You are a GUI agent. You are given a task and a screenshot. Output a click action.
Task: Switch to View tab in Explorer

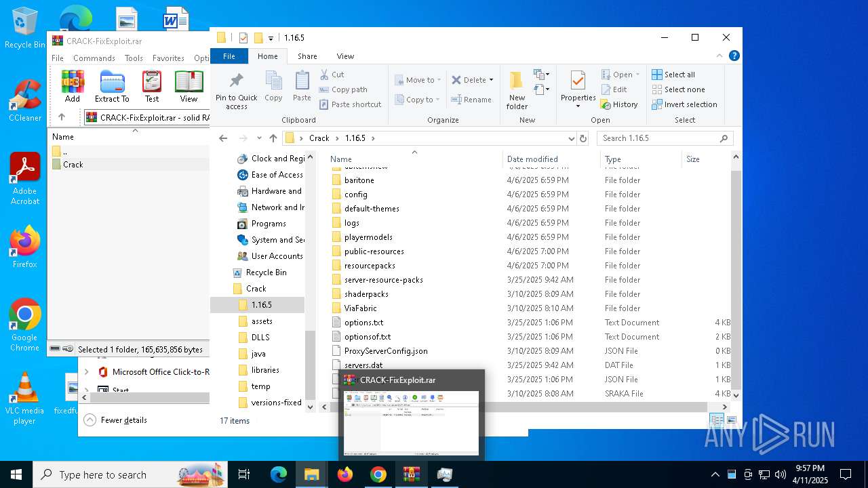pyautogui.click(x=345, y=56)
